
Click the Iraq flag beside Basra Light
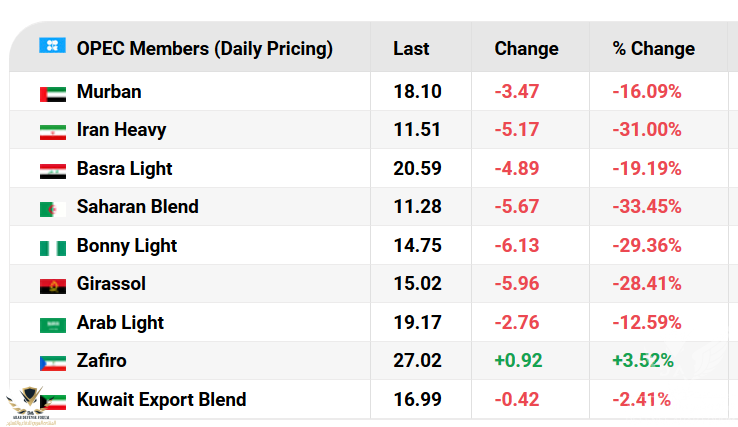53,170
